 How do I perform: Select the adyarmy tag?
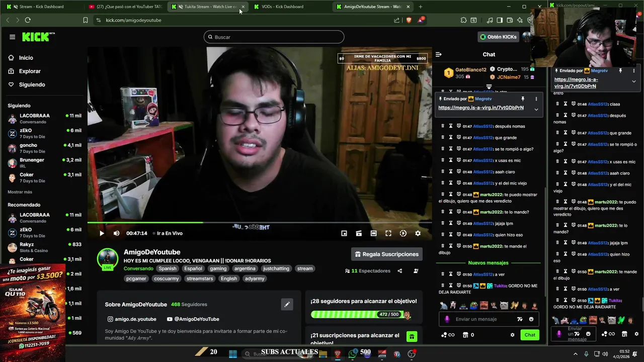coord(255,279)
